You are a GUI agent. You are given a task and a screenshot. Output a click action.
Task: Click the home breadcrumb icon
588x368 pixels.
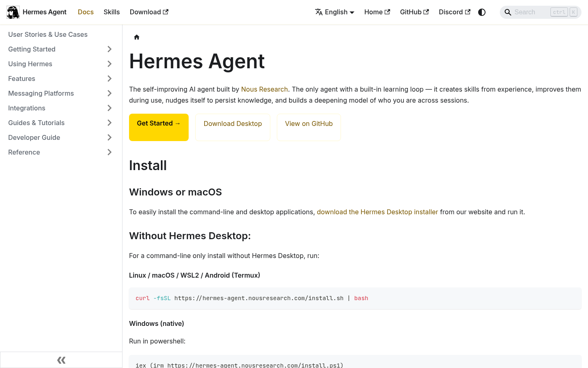[137, 37]
